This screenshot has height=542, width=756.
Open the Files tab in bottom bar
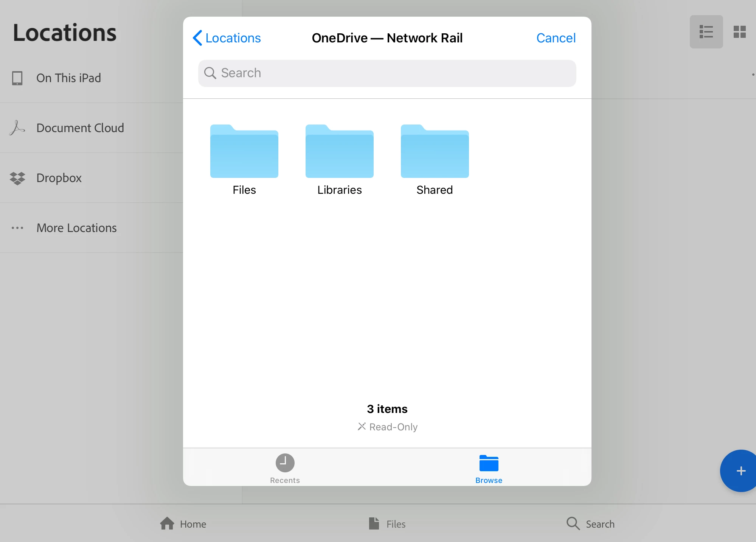click(x=387, y=524)
